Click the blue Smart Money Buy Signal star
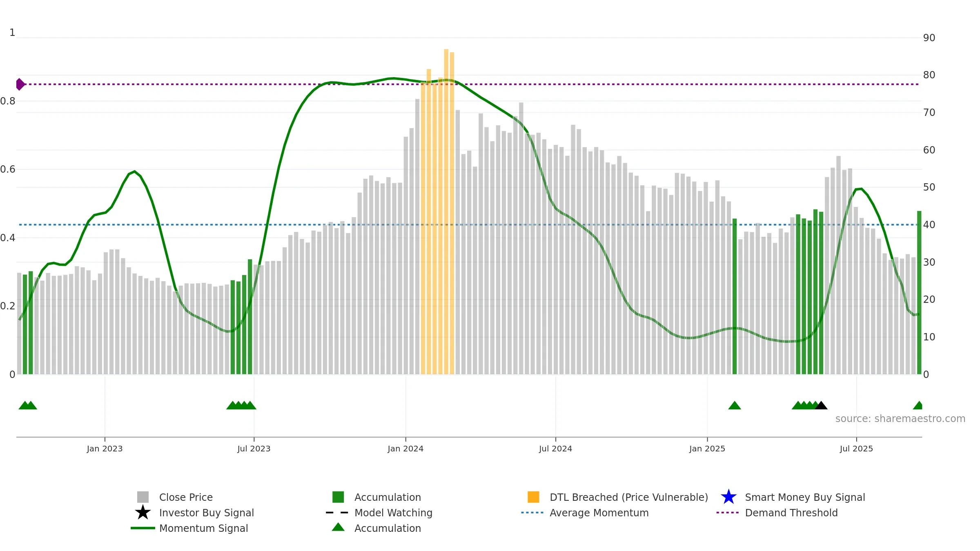 pyautogui.click(x=728, y=497)
